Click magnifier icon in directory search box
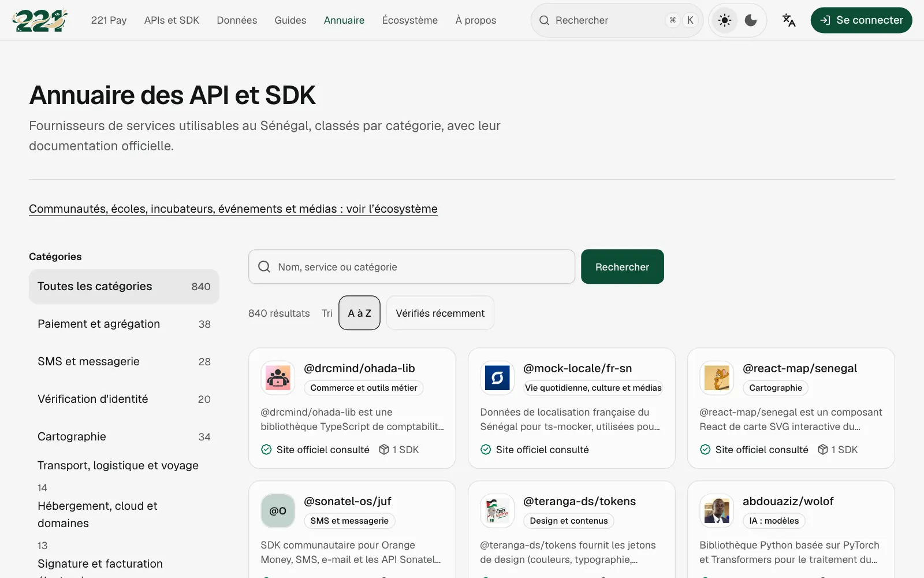This screenshot has height=578, width=924. [264, 266]
